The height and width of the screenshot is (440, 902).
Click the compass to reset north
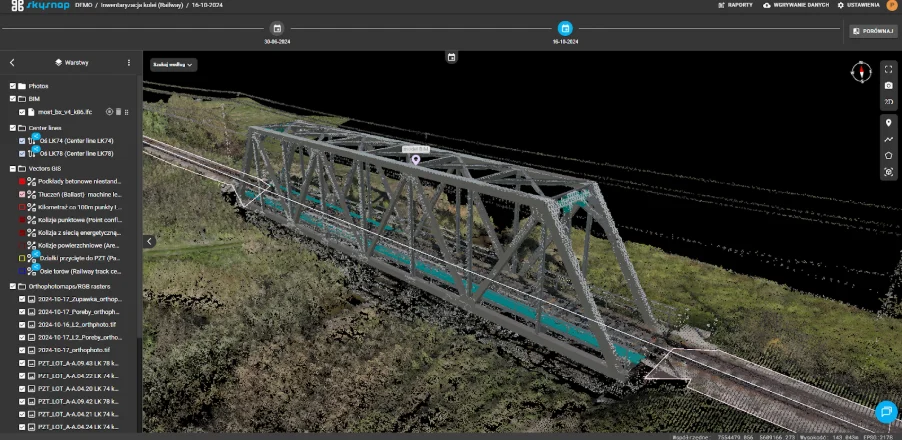click(860, 71)
